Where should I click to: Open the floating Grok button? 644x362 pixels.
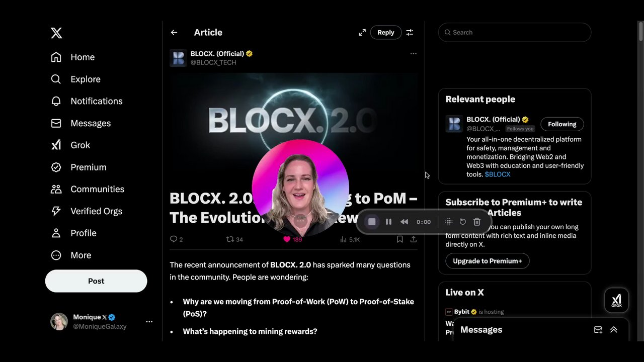(x=616, y=301)
